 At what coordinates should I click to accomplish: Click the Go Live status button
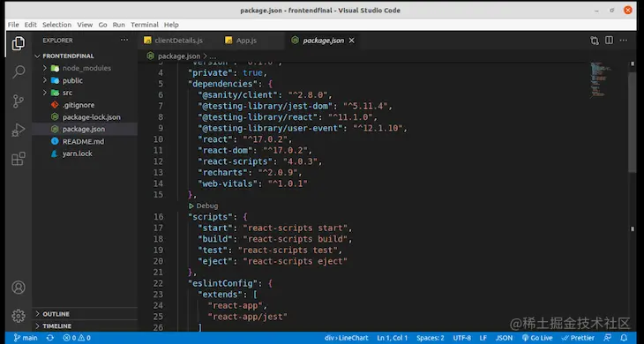click(537, 338)
